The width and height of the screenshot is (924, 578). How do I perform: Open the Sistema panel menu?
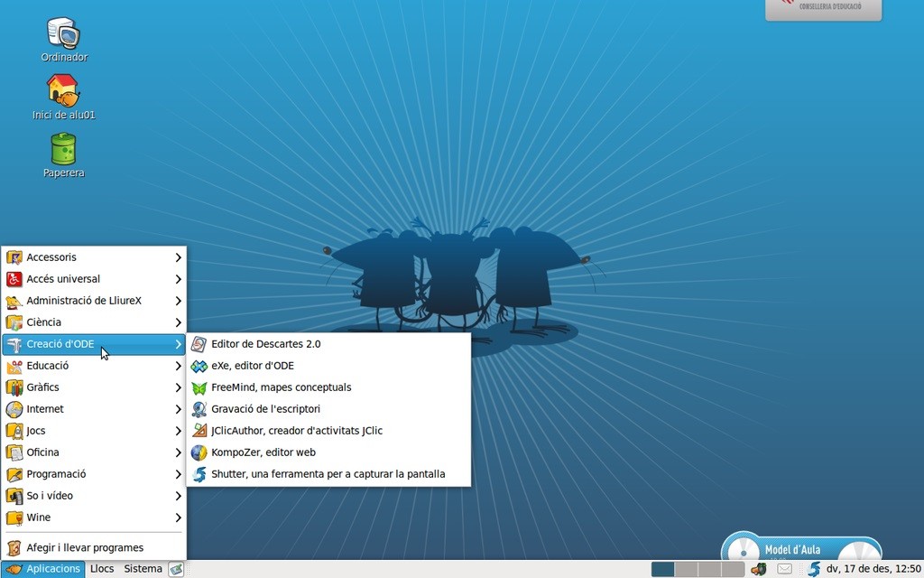143,569
